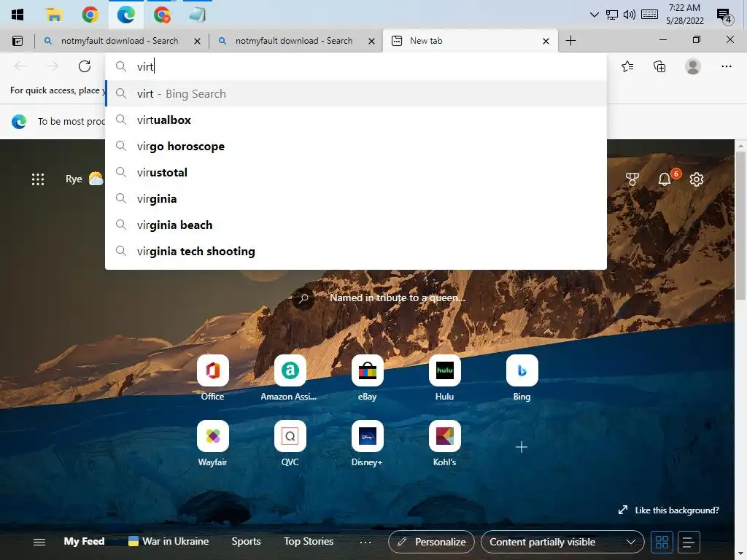
Task: Open the Rewards trophy icon
Action: coord(632,179)
